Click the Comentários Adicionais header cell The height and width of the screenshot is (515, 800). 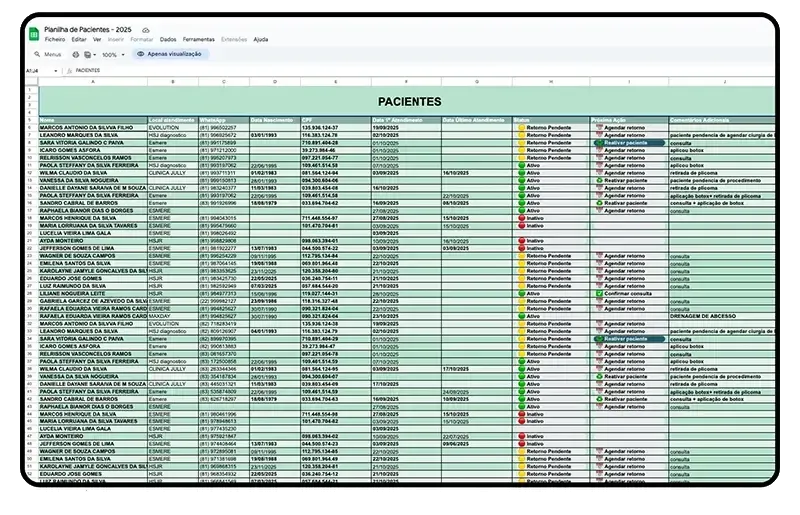[721, 120]
